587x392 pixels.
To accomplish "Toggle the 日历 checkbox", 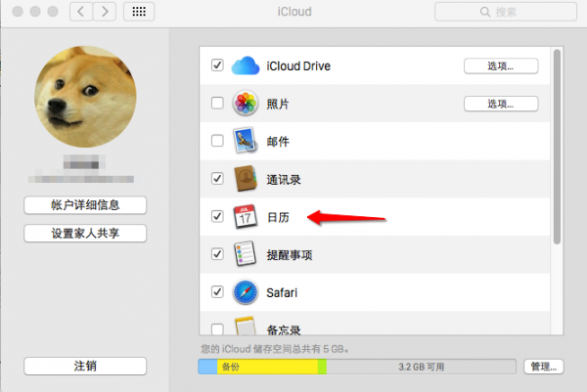I will [x=217, y=216].
